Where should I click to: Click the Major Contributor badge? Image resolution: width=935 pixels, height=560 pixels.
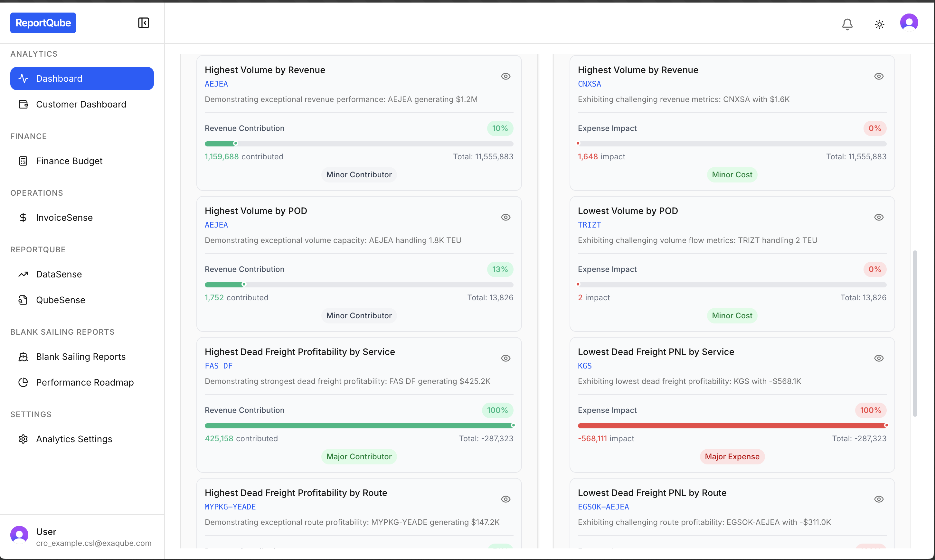tap(359, 456)
